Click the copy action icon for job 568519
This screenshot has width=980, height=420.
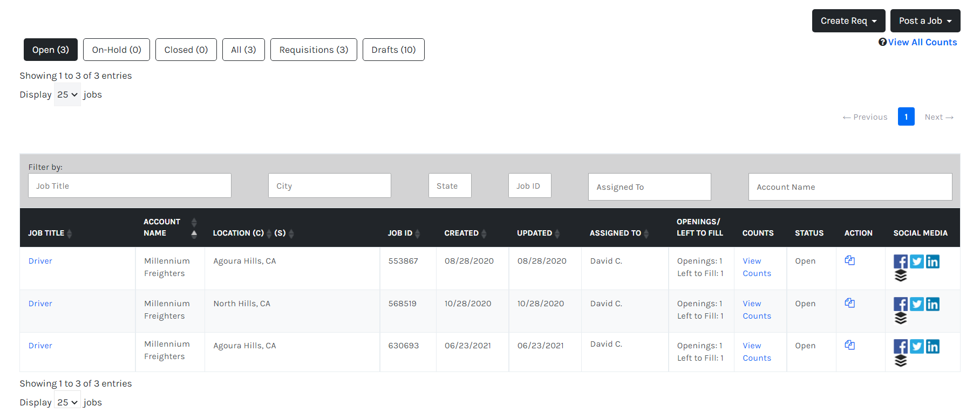(849, 303)
